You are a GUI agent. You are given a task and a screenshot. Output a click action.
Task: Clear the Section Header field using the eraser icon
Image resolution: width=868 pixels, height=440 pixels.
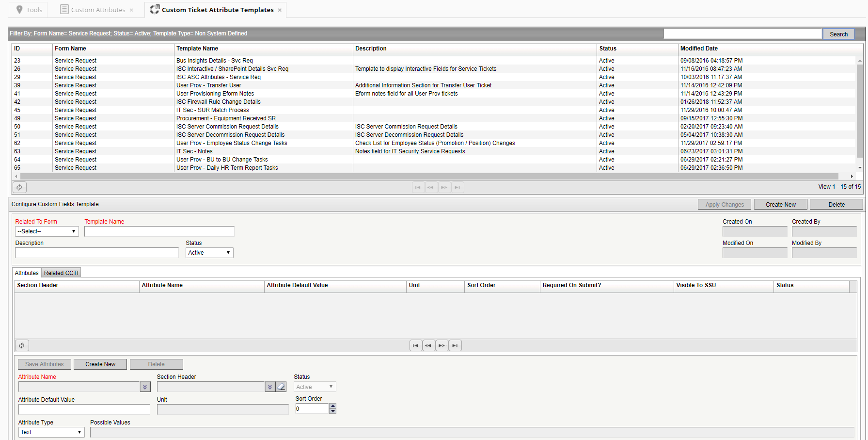coord(281,386)
